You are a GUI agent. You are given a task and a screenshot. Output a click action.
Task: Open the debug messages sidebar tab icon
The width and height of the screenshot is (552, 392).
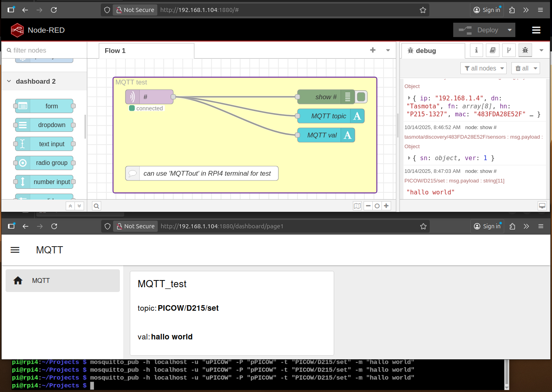point(525,50)
